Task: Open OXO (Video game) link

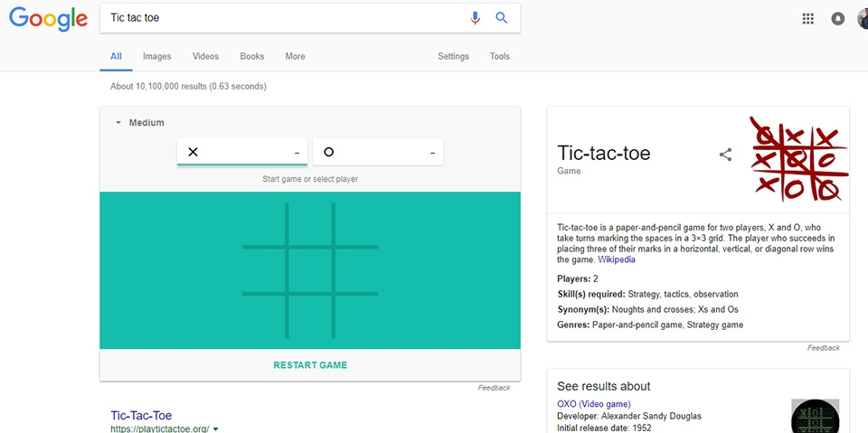Action: (594, 404)
